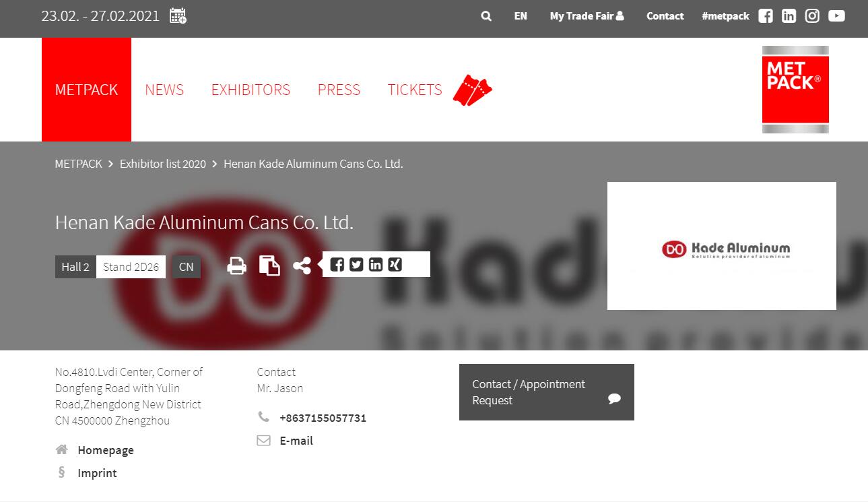Click the copy/notepad icon next to the printer

point(269,265)
